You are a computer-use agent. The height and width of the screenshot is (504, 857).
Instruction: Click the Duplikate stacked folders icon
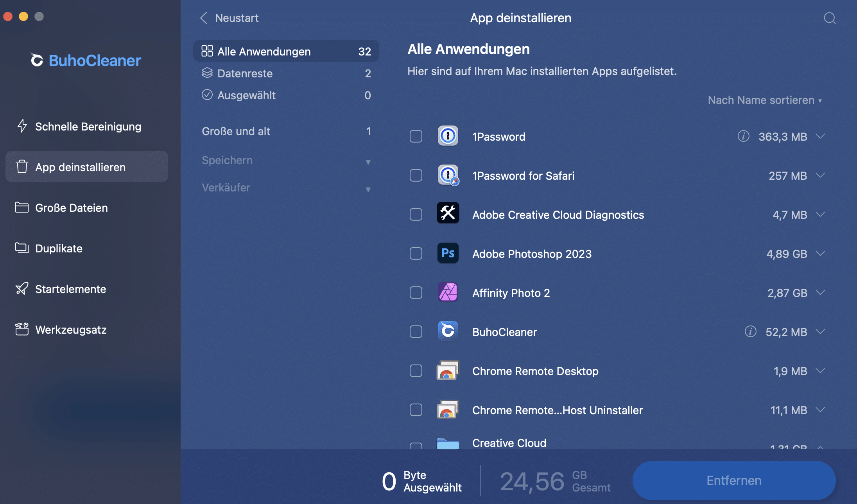click(x=22, y=248)
